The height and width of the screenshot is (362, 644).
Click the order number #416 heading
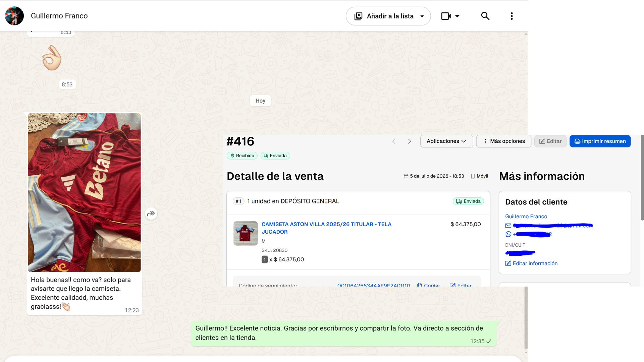(240, 141)
